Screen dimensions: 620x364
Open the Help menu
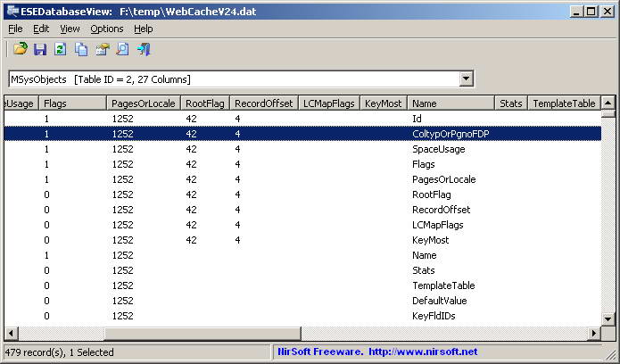coord(143,29)
